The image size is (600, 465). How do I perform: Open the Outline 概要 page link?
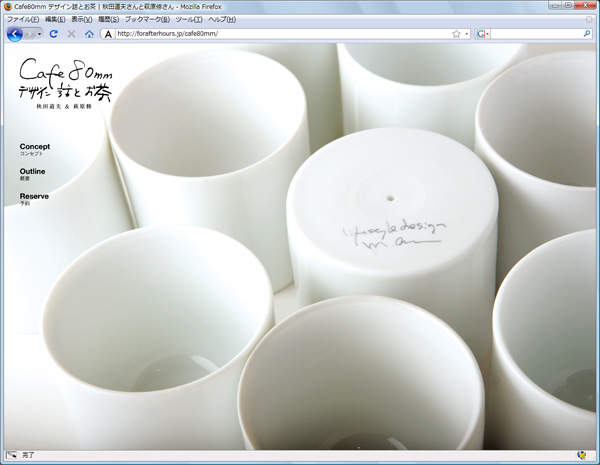(x=33, y=174)
